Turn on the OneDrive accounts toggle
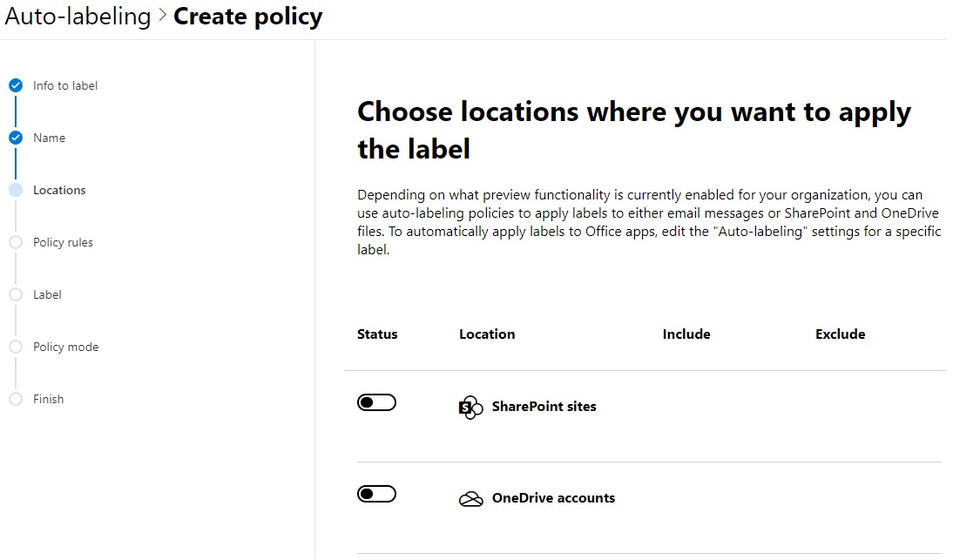 pos(376,494)
